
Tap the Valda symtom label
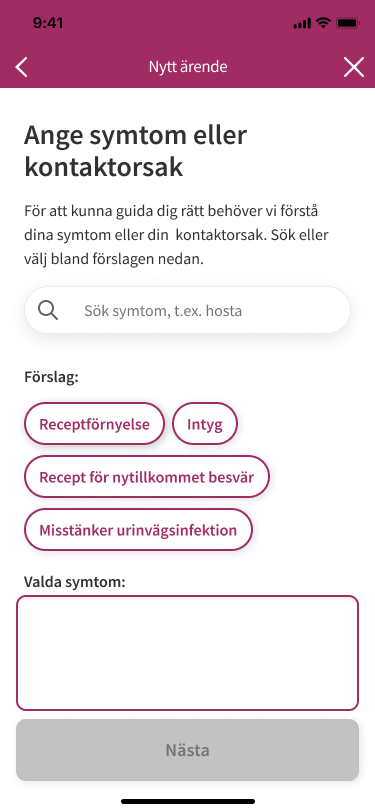[x=75, y=582]
